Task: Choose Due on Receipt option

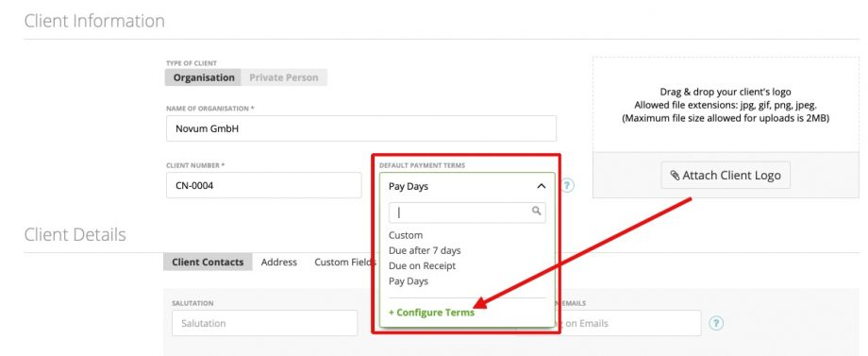Action: tap(422, 265)
